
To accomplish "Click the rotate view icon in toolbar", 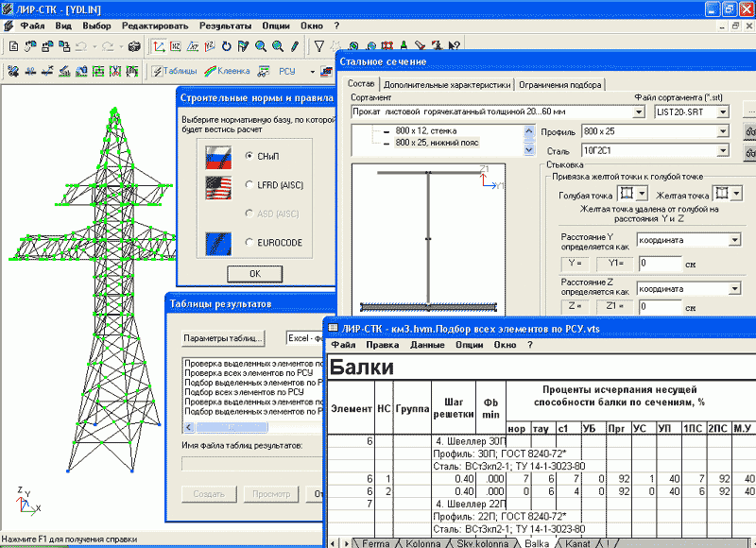I will pos(226,46).
